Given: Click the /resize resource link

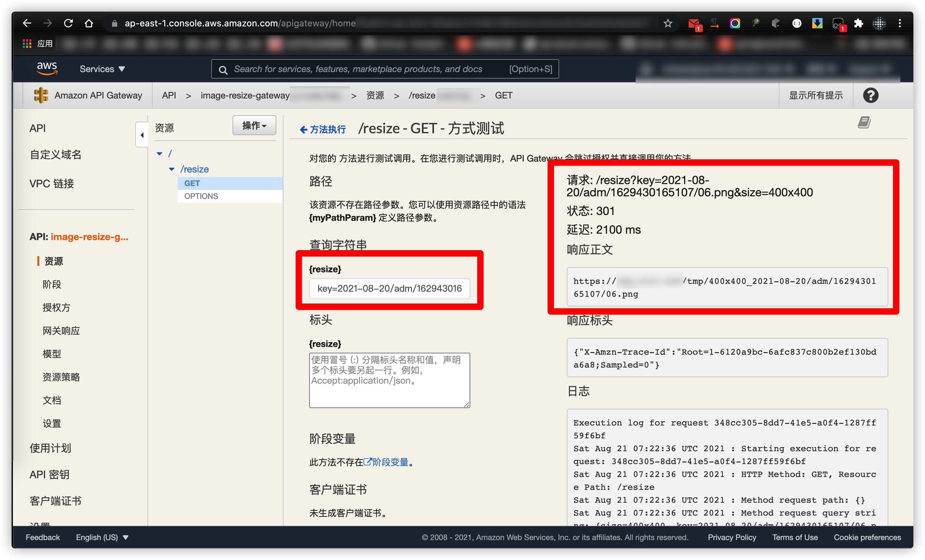Looking at the screenshot, I should (x=195, y=169).
